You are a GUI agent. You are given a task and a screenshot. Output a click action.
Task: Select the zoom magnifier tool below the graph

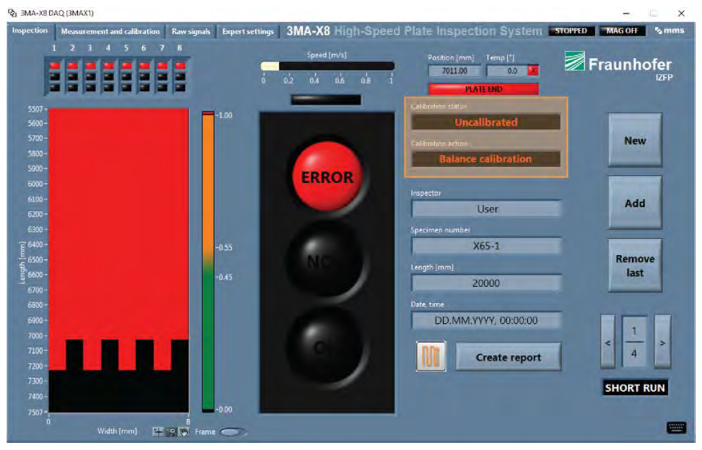(171, 432)
